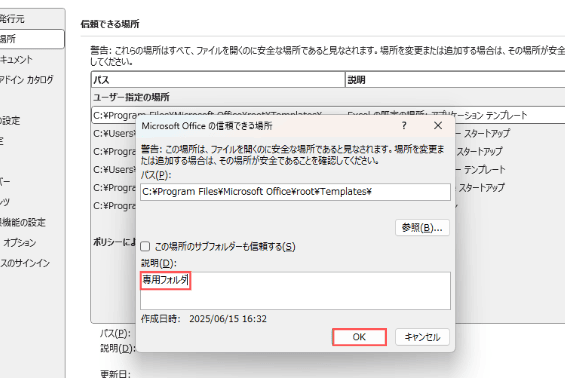565x378 pixels.
Task: Focus the パス(P) path input field
Action: (x=295, y=192)
